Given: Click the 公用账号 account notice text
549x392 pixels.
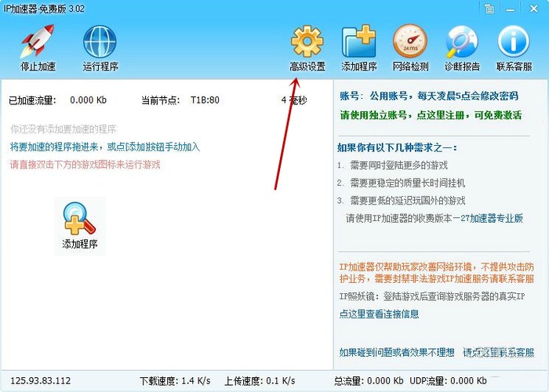Looking at the screenshot, I should (429, 96).
